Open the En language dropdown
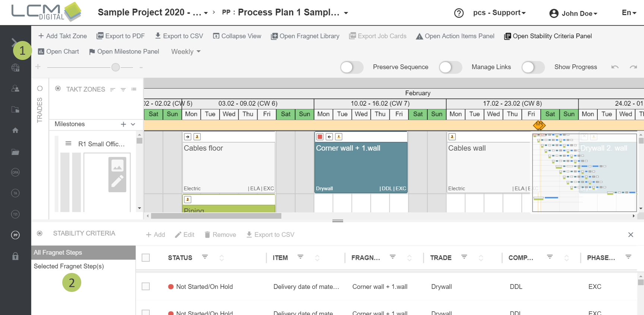Screen dimensions: 644x315 [629, 13]
